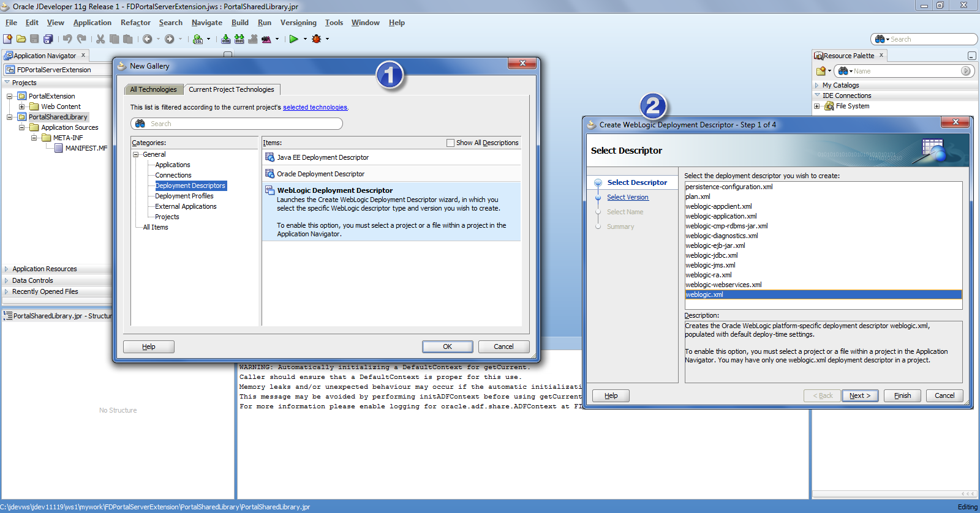Switch to Current Project Technologies tab
980x513 pixels.
coord(232,89)
